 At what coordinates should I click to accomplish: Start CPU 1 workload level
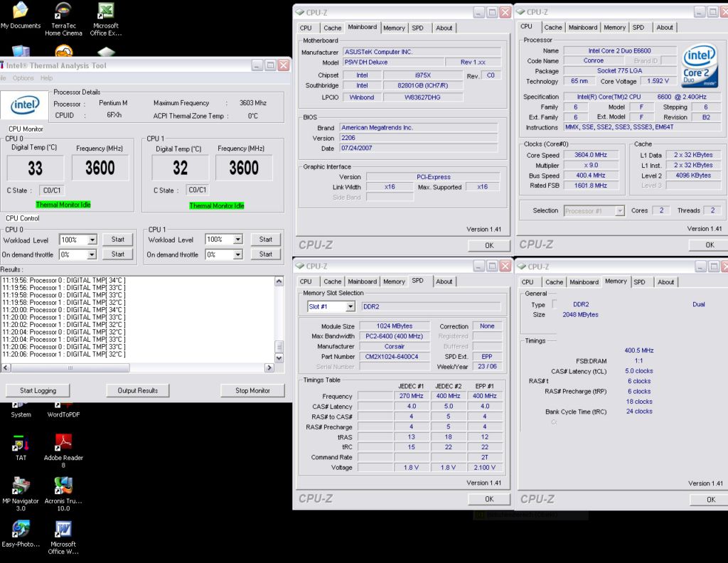pyautogui.click(x=266, y=240)
